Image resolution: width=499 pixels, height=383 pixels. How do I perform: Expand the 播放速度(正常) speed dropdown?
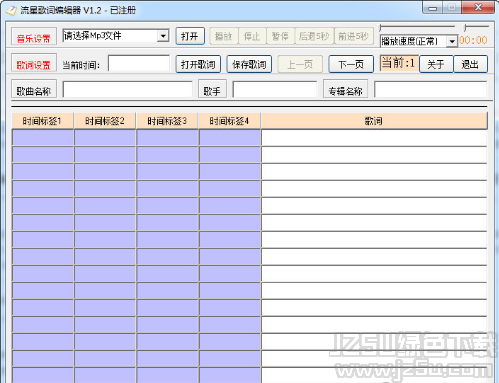point(452,41)
